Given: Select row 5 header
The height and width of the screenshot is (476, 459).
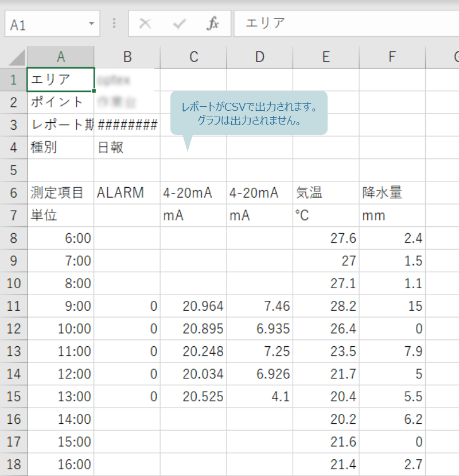Looking at the screenshot, I should click(14, 170).
